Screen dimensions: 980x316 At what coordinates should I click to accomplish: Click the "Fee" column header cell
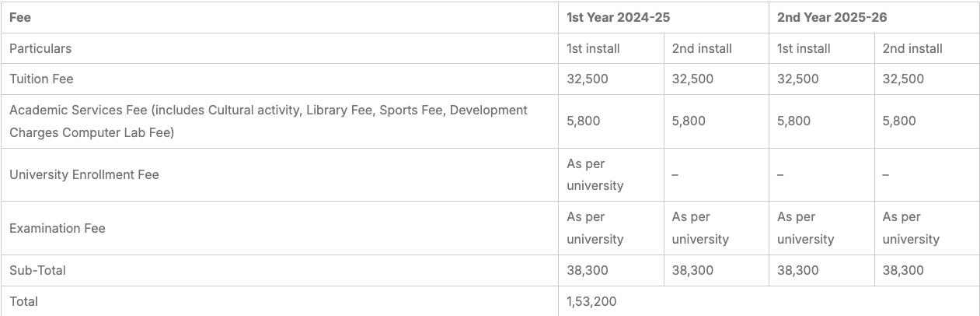tap(20, 17)
